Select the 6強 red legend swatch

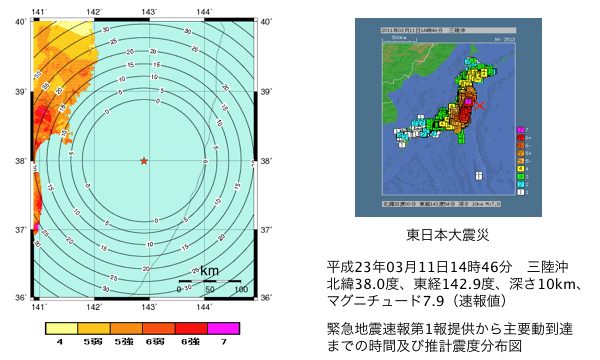tap(191, 328)
